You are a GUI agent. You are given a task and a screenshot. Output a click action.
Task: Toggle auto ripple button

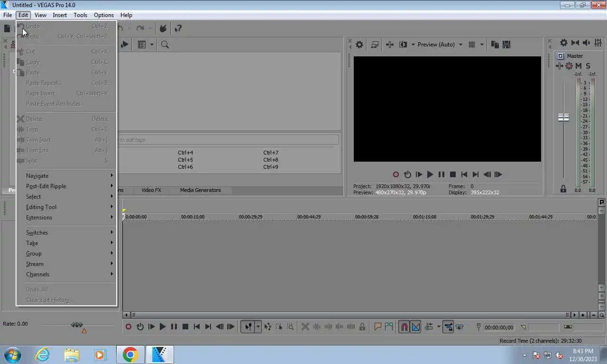click(x=429, y=327)
